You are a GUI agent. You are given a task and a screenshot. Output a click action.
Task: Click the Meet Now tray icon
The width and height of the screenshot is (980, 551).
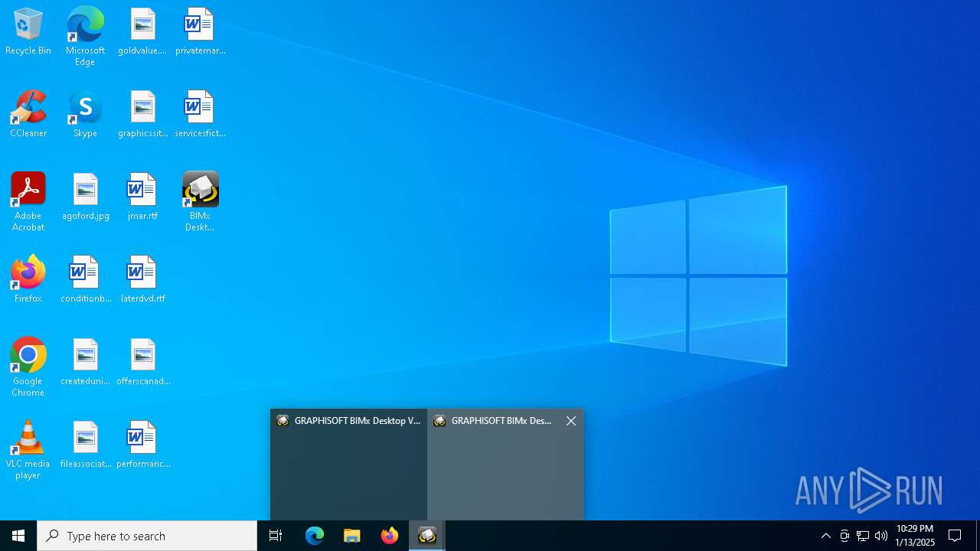(844, 536)
